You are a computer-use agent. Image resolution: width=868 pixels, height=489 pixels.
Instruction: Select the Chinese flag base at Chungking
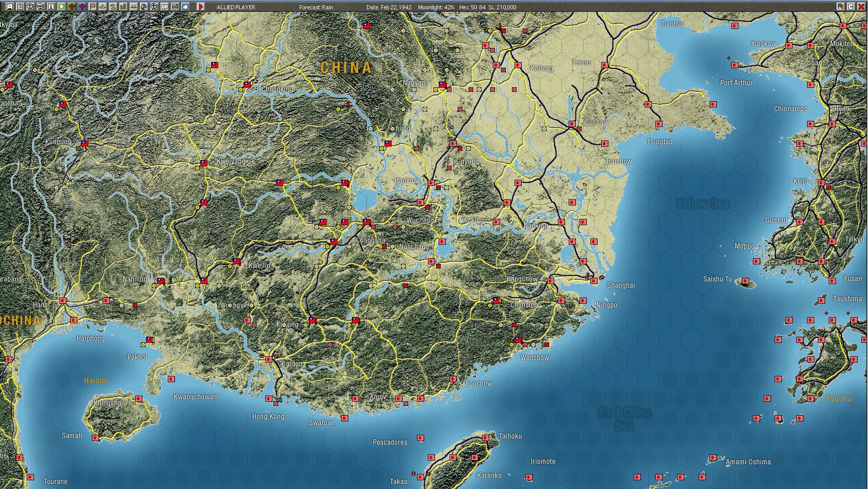click(x=247, y=84)
